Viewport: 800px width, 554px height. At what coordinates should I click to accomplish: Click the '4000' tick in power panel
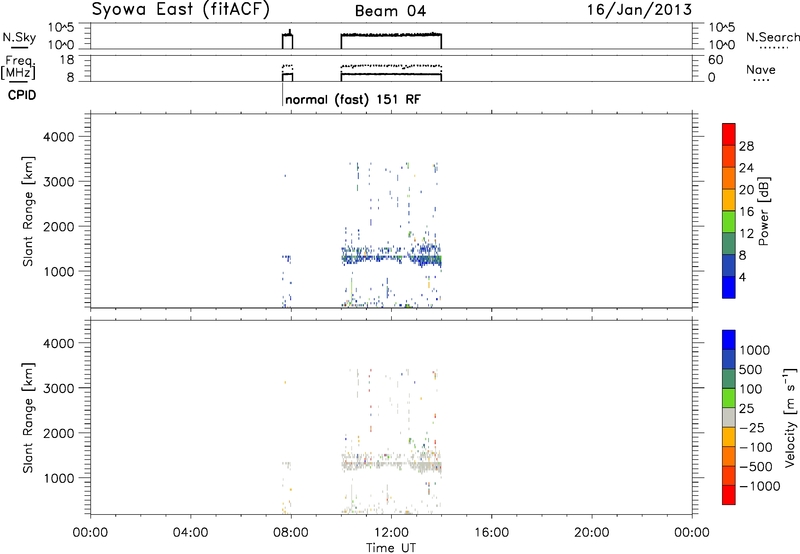click(58, 137)
